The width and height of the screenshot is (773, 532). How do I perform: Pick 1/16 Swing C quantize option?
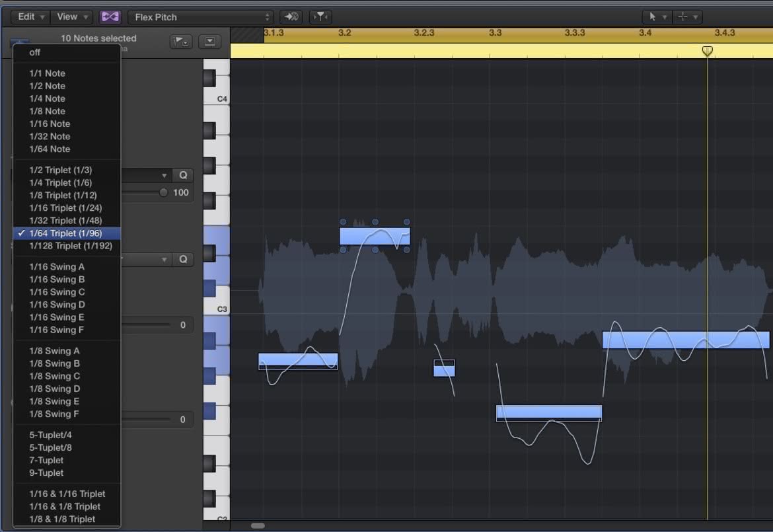click(67, 292)
